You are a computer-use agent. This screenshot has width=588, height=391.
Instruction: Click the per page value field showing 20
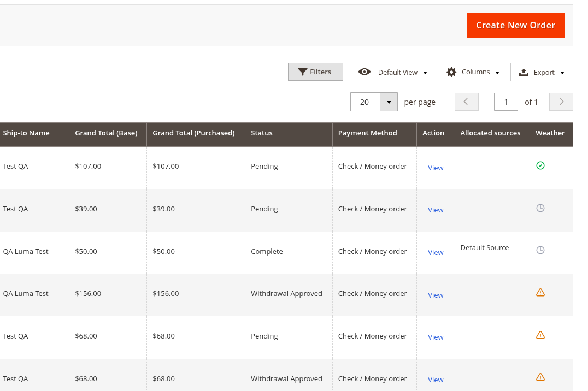(x=365, y=102)
